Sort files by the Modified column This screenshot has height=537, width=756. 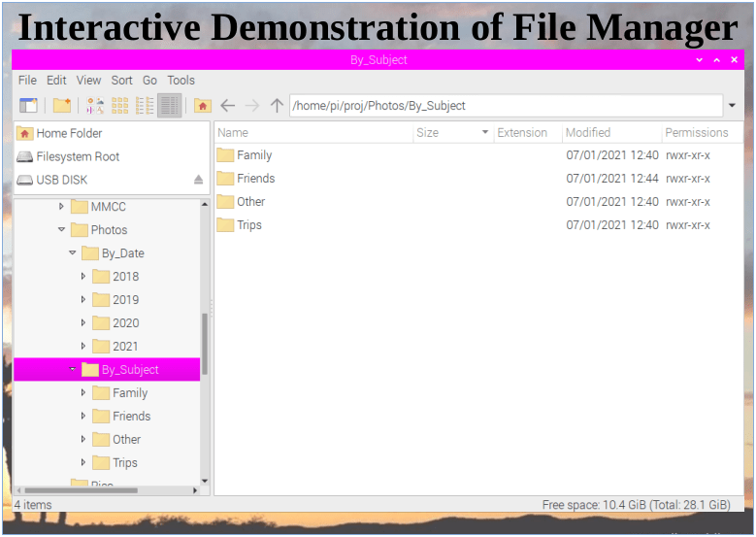point(588,133)
